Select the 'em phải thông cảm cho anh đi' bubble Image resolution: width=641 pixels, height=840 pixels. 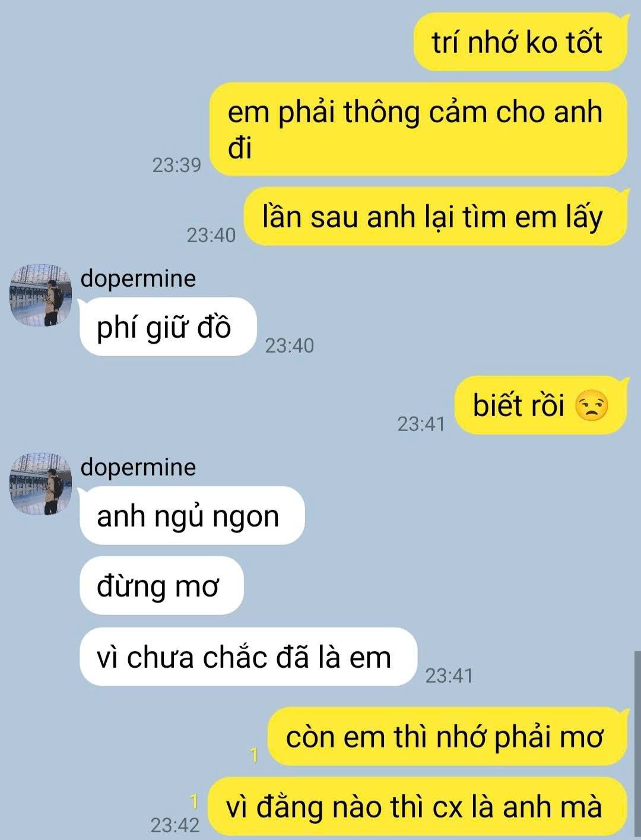418,129
